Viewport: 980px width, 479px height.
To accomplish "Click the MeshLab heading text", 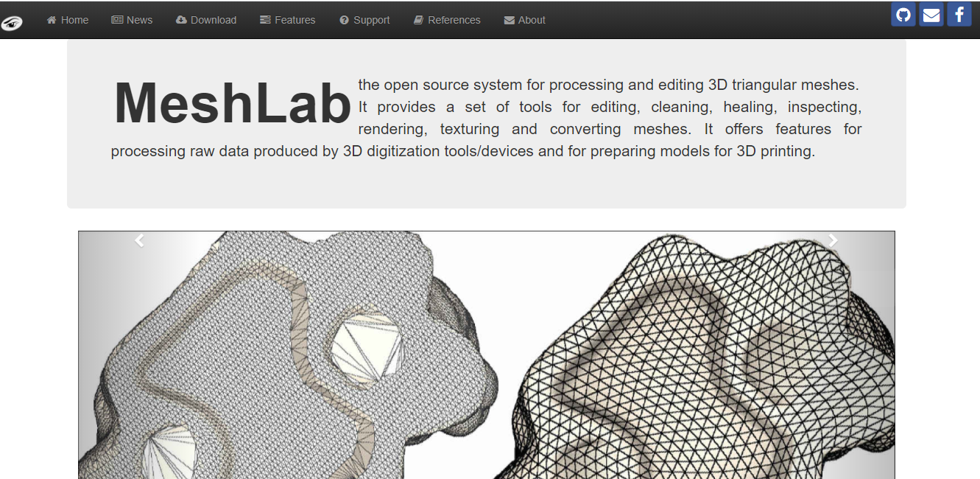I will pos(233,103).
